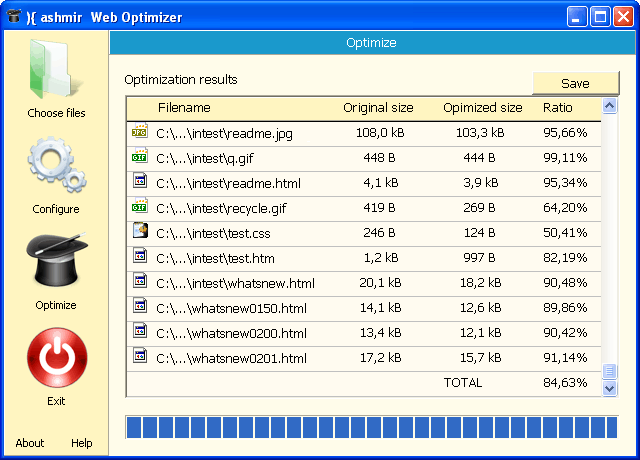This screenshot has width=640, height=460.
Task: Select the file icon for test.htm
Action: 140,256
